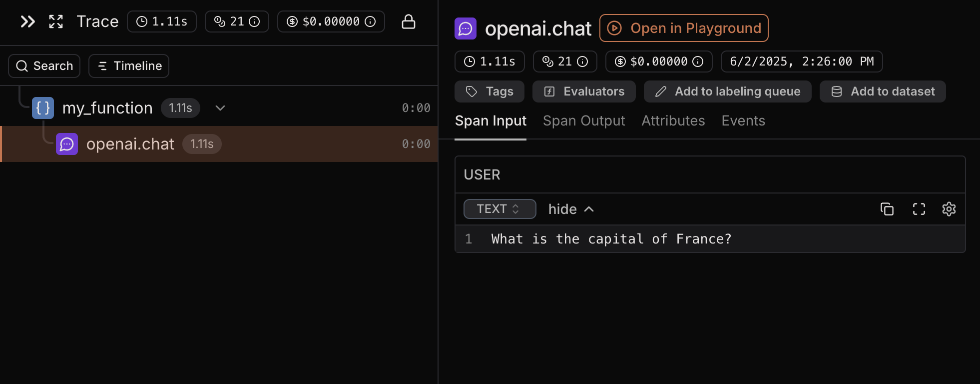Viewport: 980px width, 384px height.
Task: Add span to labeling queue
Action: [728, 91]
